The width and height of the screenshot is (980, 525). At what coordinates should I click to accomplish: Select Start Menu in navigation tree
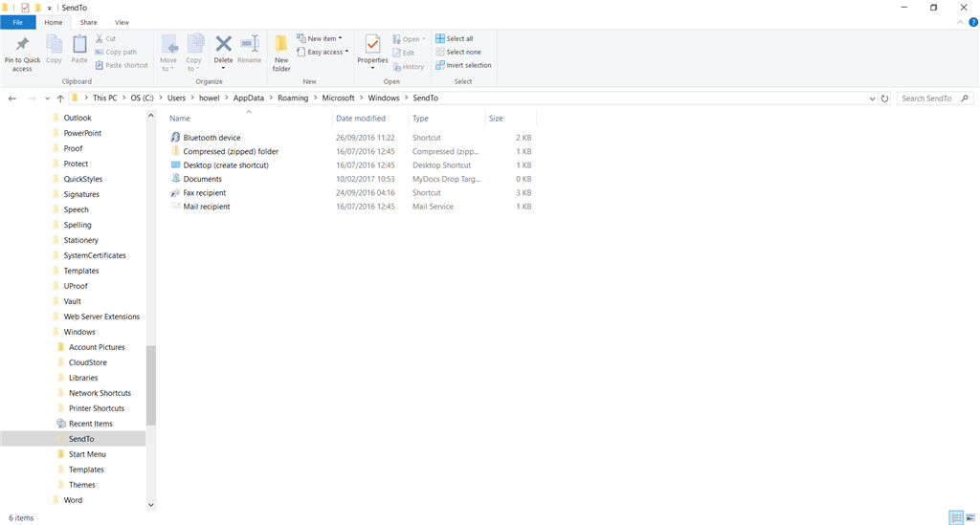pyautogui.click(x=87, y=454)
